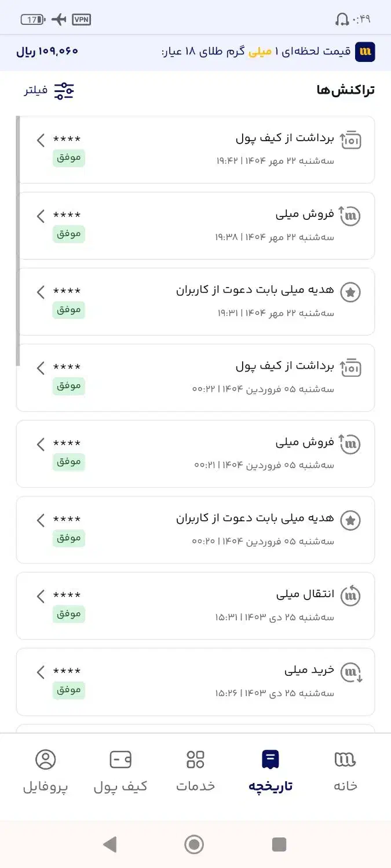Tap the فیلتر filter label
Viewport: 391px width, 868px height.
pyautogui.click(x=36, y=90)
